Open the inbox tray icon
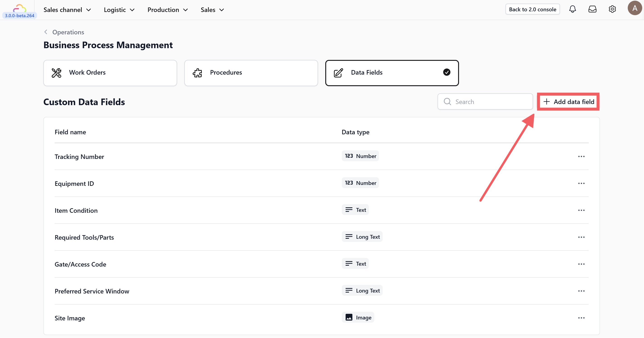This screenshot has width=644, height=338. [592, 9]
